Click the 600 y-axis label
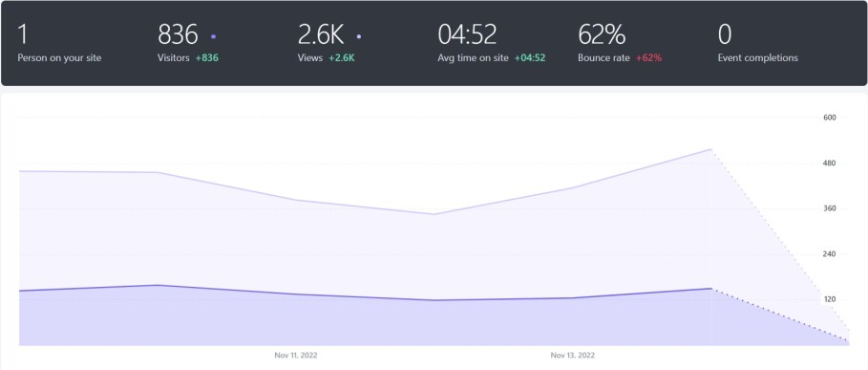 829,118
